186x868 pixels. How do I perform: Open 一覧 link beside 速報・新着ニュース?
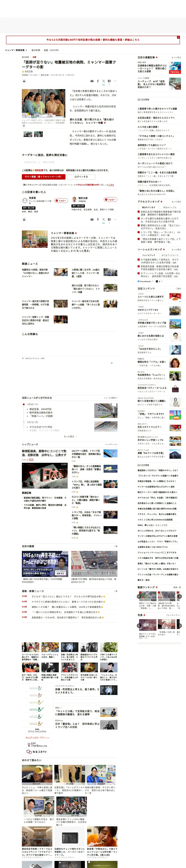coord(115,591)
